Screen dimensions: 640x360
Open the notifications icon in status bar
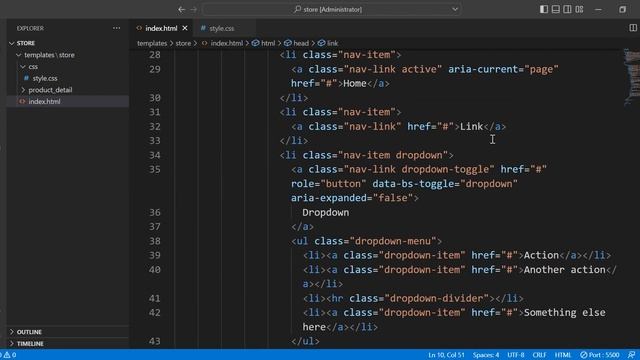631,355
